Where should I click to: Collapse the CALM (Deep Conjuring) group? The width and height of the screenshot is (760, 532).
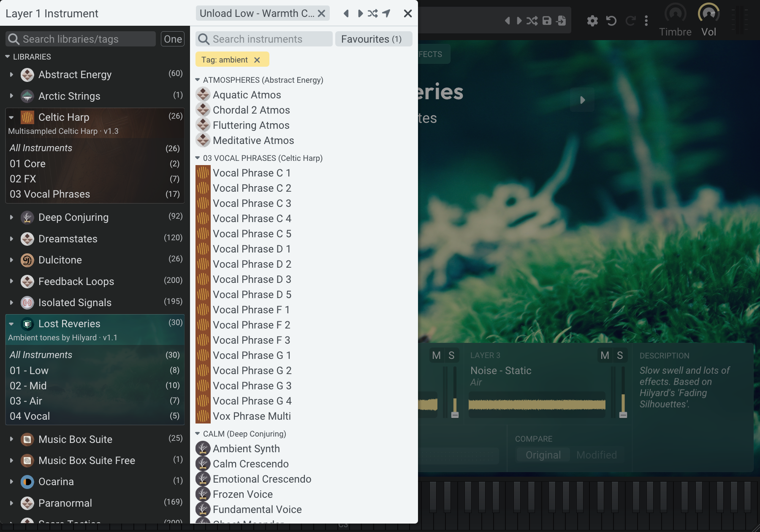pos(197,434)
